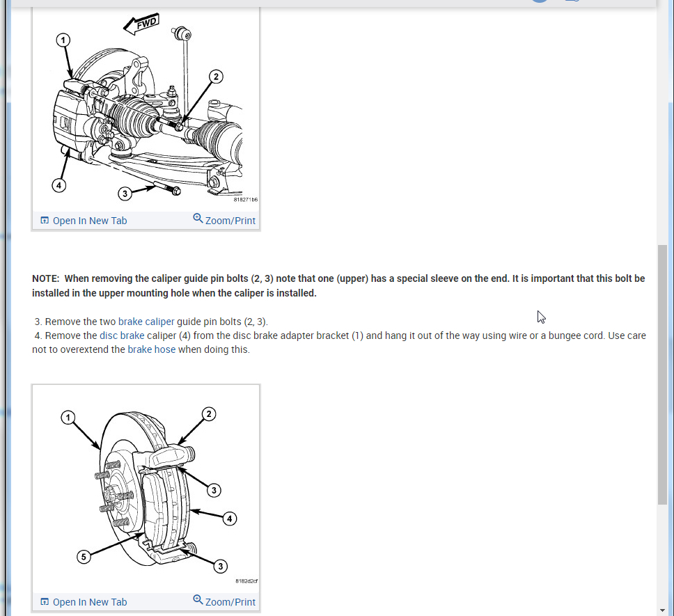Viewport: 674px width, 616px height.
Task: Follow the 'disc brake' link in step 4
Action: coord(122,335)
